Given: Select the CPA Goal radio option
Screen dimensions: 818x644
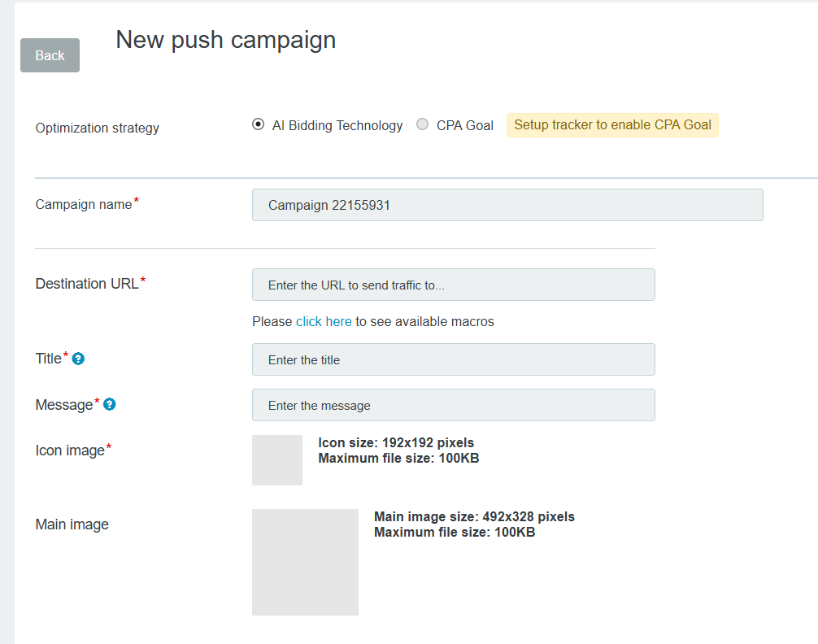Looking at the screenshot, I should 422,124.
